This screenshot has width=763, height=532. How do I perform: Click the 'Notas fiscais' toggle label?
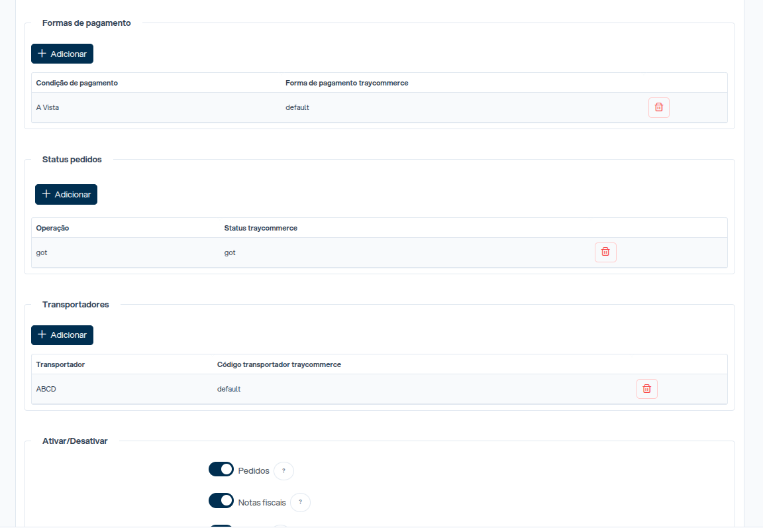tap(262, 503)
